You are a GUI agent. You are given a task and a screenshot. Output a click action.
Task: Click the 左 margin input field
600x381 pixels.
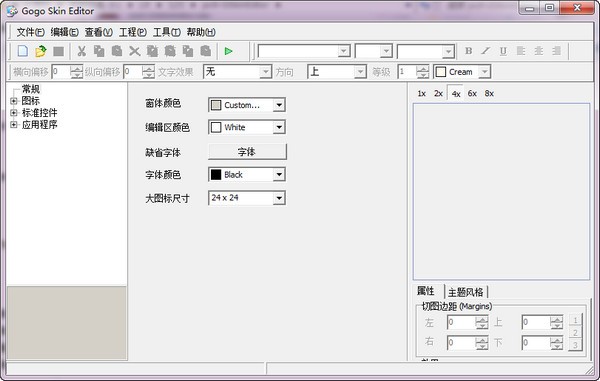tap(461, 322)
